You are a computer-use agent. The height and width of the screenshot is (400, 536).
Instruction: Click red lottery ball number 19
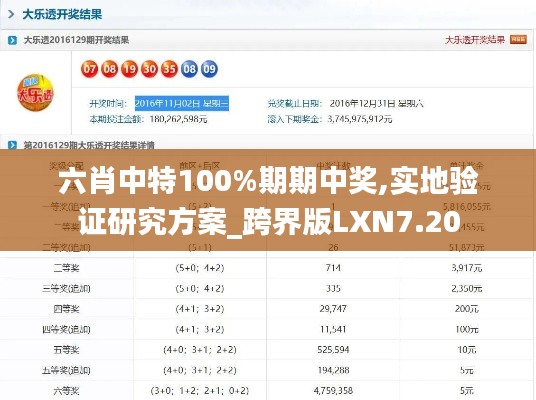(130, 69)
